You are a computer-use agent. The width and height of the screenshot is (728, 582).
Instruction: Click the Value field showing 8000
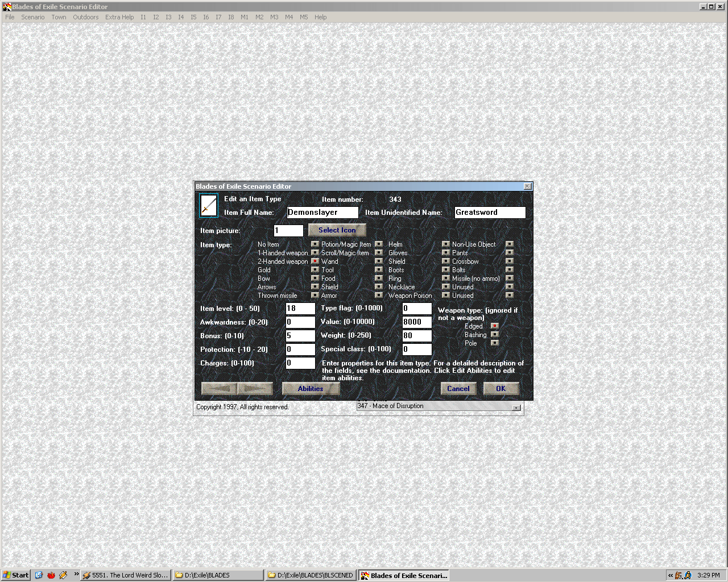click(x=417, y=322)
